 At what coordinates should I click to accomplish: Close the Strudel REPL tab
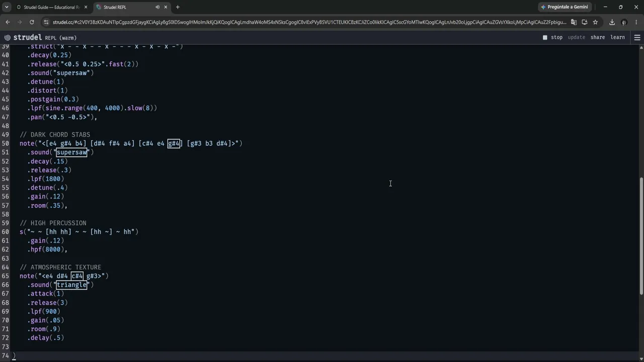[x=166, y=7]
